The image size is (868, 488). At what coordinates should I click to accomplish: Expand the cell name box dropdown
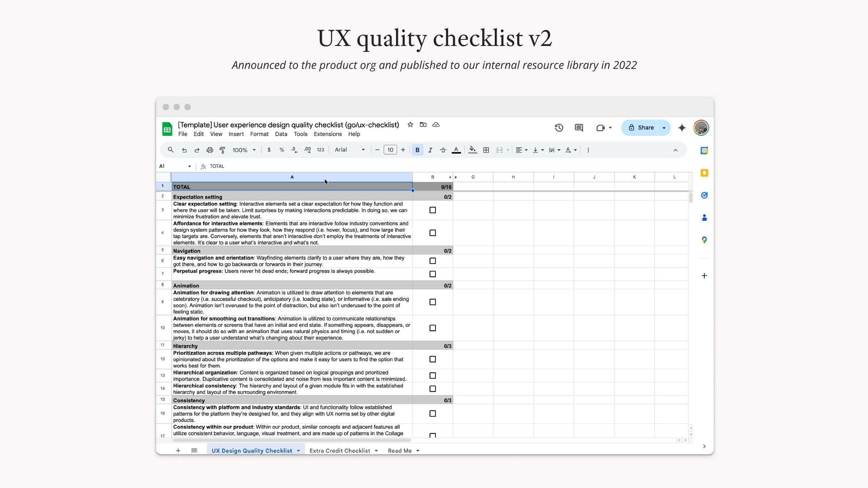(x=189, y=166)
